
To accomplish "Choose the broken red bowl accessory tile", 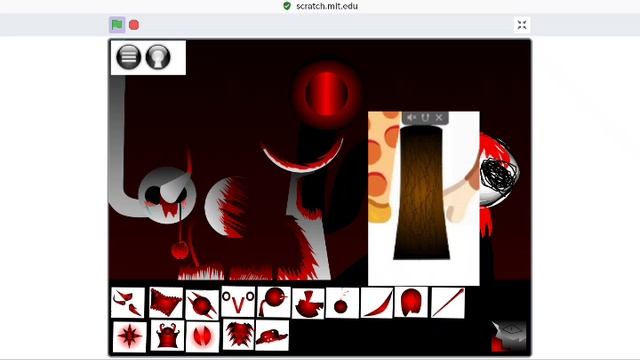I will pos(309,304).
